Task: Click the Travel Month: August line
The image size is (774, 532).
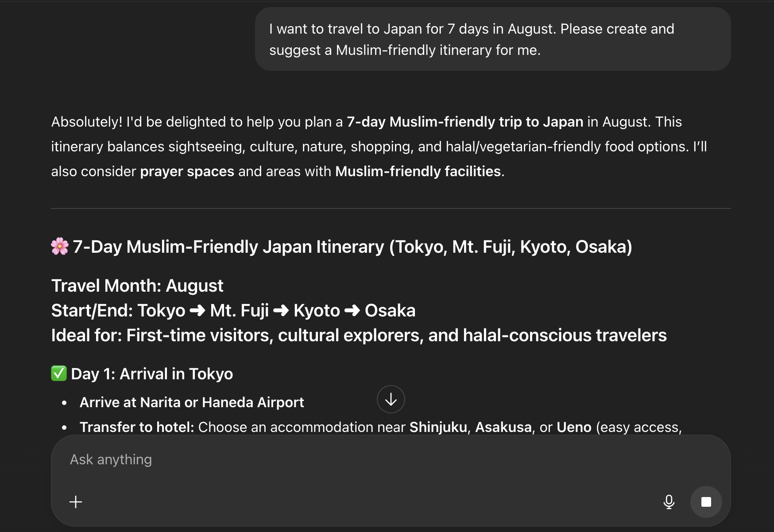Action: tap(137, 286)
